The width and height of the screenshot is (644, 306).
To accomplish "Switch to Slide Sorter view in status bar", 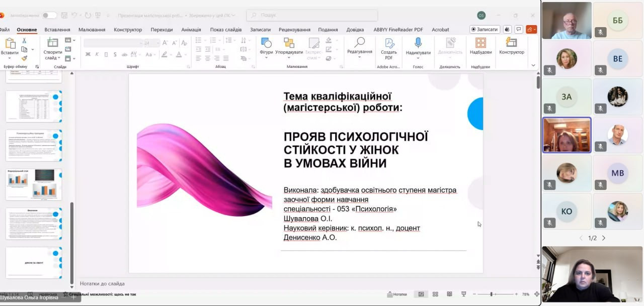I will (x=435, y=294).
